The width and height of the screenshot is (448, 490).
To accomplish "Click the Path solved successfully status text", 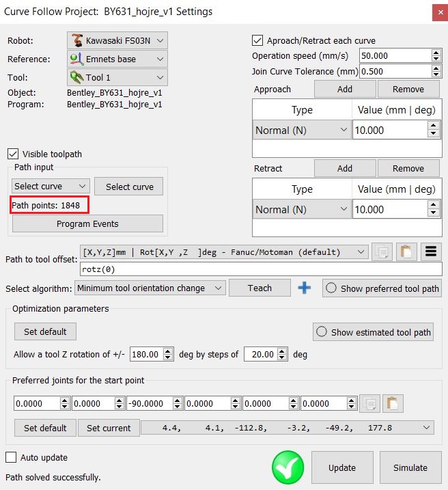I will tap(53, 477).
